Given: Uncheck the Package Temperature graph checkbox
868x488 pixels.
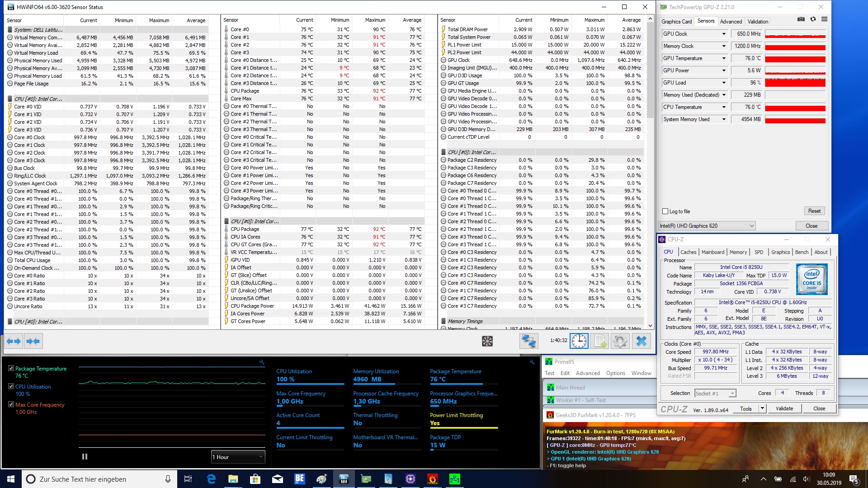Looking at the screenshot, I should click(11, 368).
